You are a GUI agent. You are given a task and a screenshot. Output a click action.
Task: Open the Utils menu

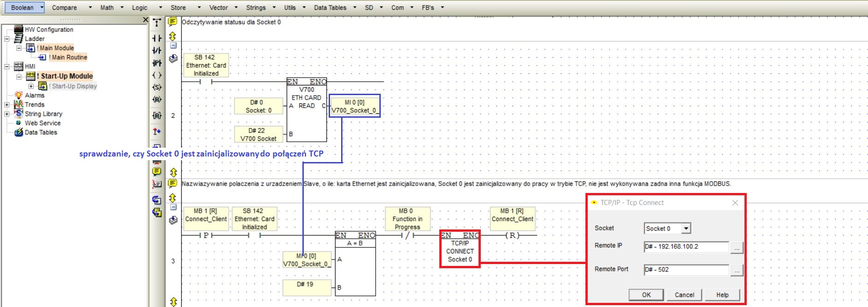290,7
